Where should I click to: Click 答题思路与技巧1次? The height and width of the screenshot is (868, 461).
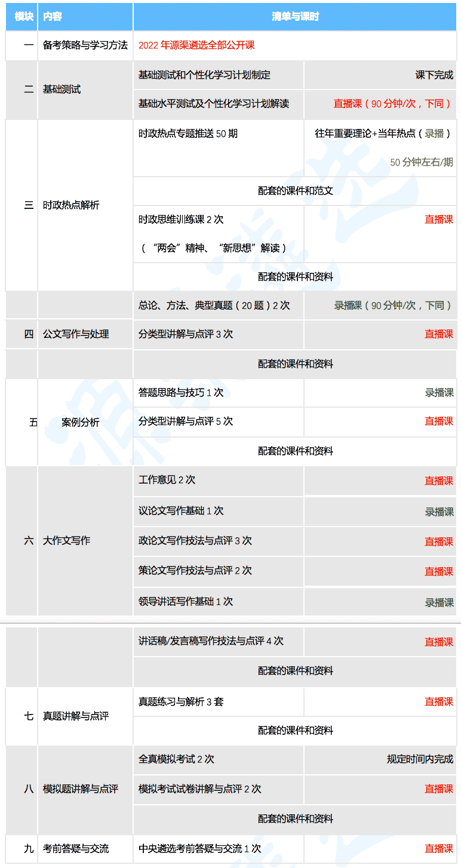(181, 393)
